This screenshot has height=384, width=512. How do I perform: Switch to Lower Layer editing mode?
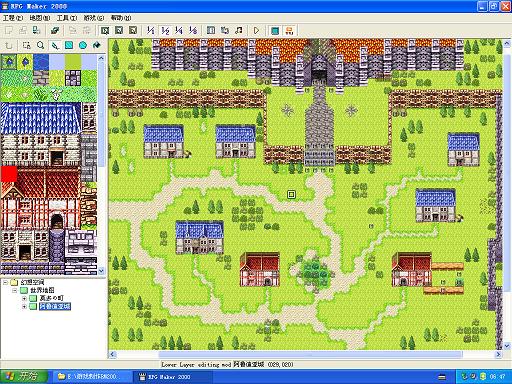(105, 31)
